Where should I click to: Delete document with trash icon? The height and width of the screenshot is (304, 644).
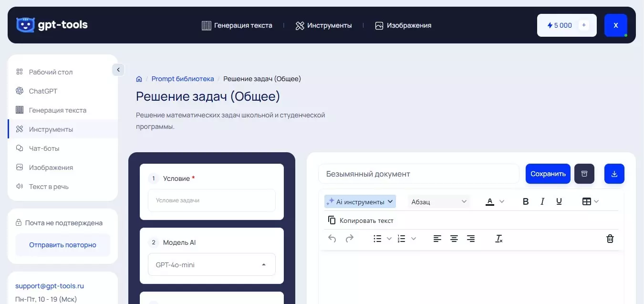point(610,239)
